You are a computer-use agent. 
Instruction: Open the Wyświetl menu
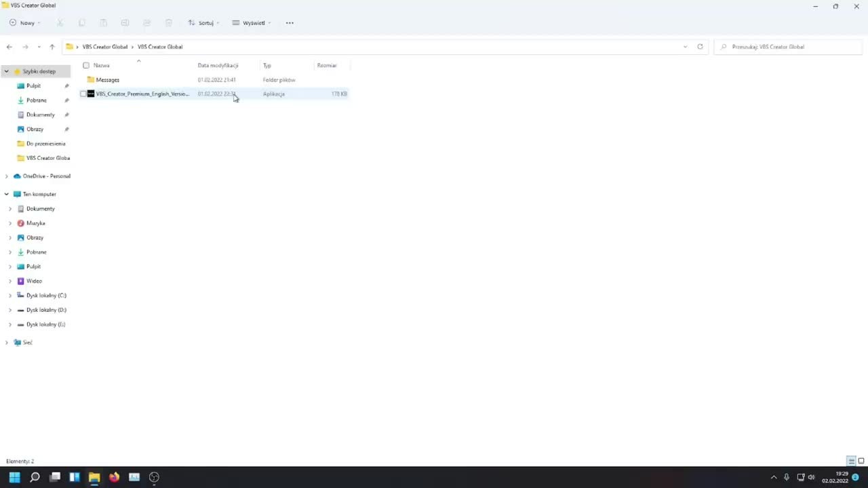pos(252,22)
